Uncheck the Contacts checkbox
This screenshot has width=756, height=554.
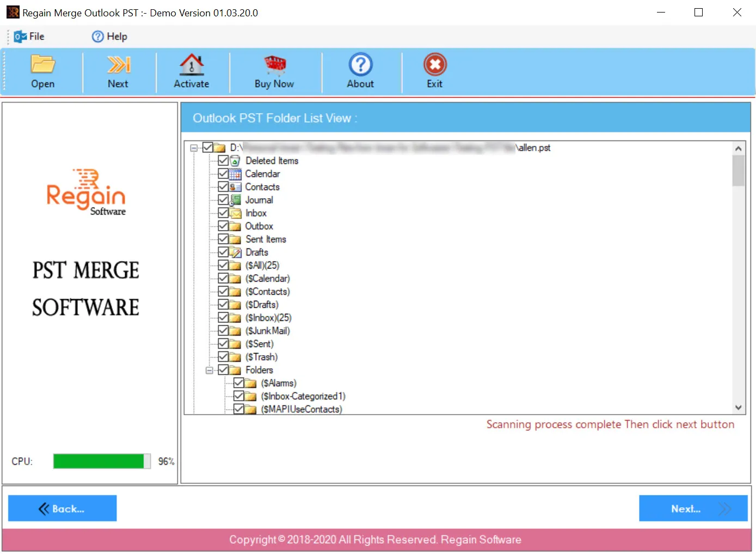tap(223, 187)
